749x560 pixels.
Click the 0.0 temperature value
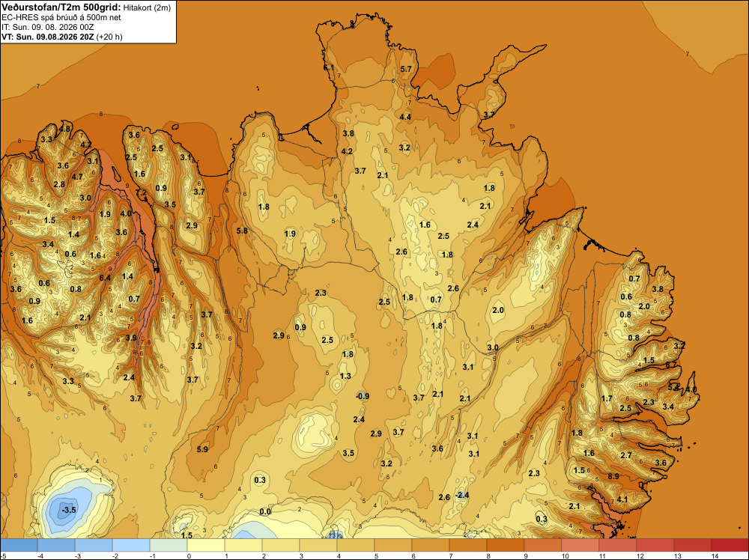coord(264,512)
